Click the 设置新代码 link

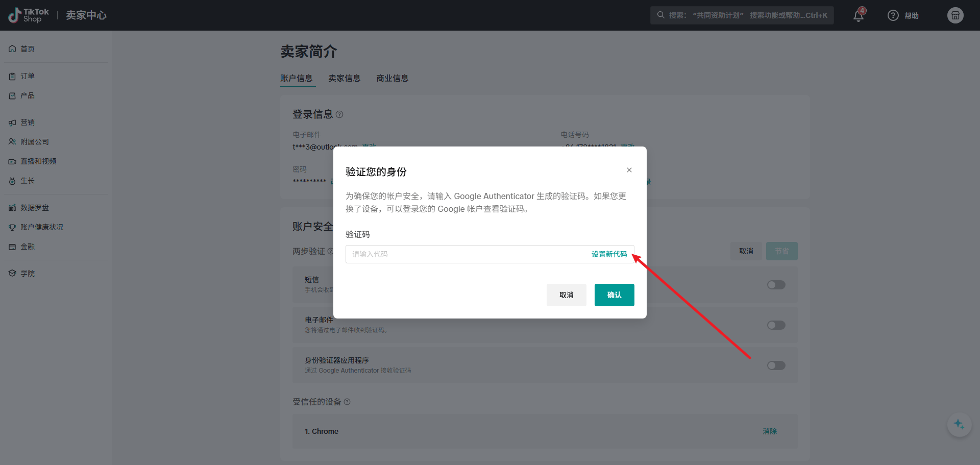609,254
